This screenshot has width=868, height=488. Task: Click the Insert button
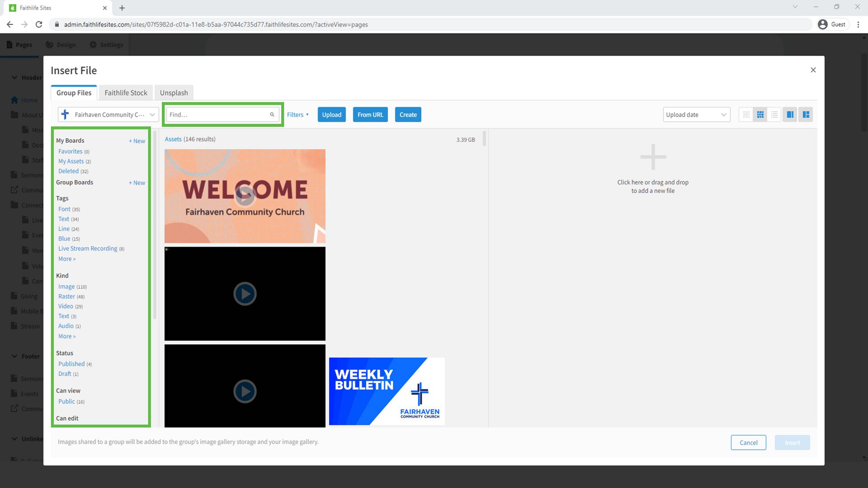792,443
